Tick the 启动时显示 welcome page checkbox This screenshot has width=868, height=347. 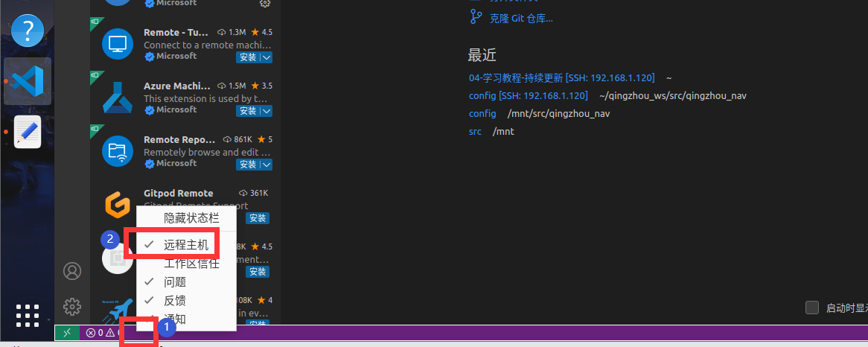(x=812, y=308)
